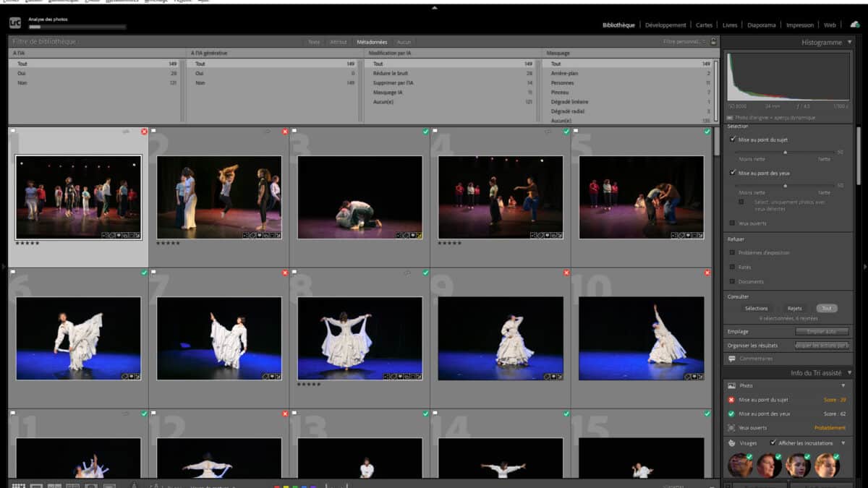868x488 pixels.
Task: Click the Empiler auto button
Action: pos(822,332)
